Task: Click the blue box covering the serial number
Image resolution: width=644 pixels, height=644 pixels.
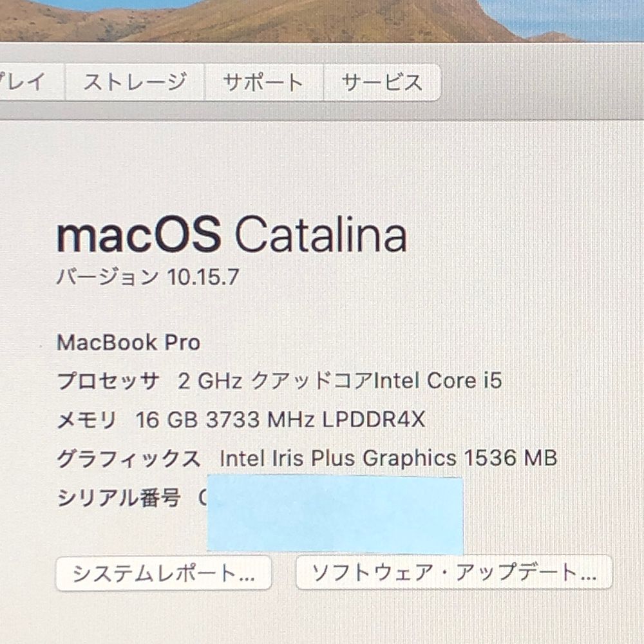Action: click(x=335, y=515)
